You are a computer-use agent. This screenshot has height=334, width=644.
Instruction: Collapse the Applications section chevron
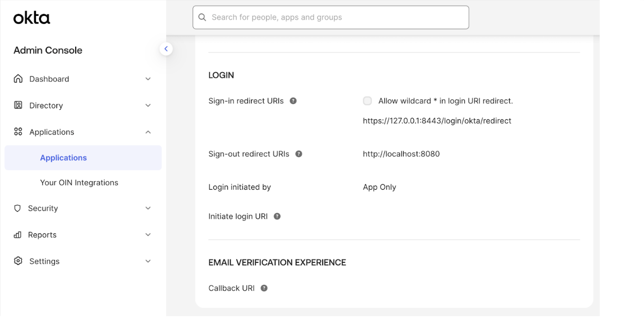point(148,132)
